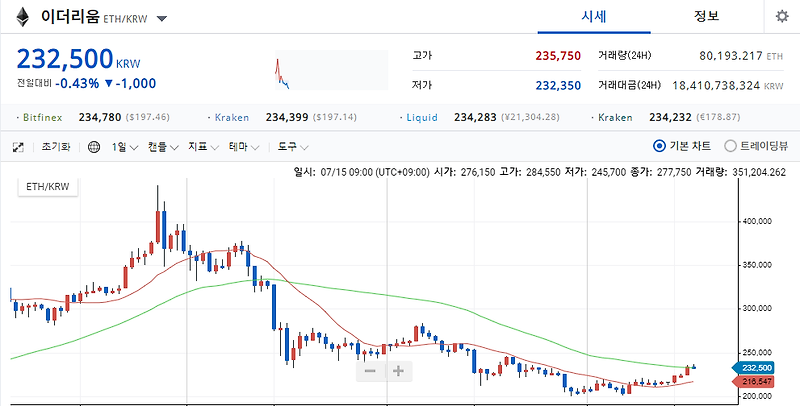
Task: Open the 도구 tools dropdown
Action: pos(293,147)
